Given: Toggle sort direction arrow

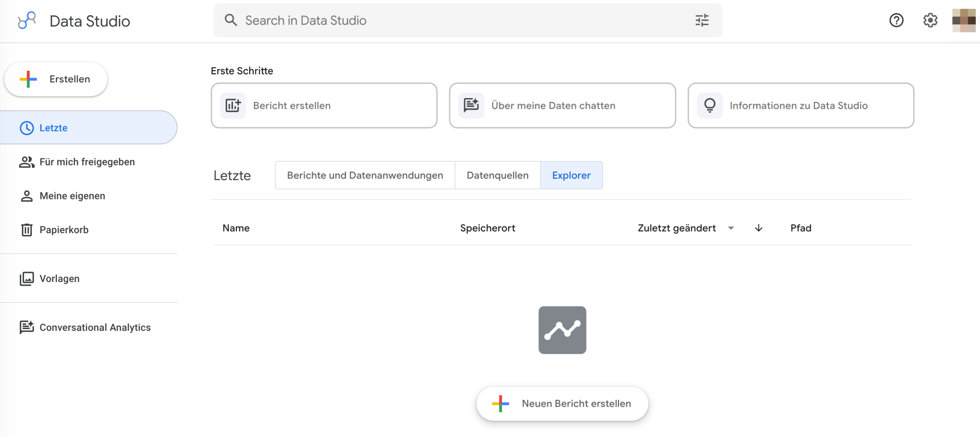Looking at the screenshot, I should pos(758,228).
